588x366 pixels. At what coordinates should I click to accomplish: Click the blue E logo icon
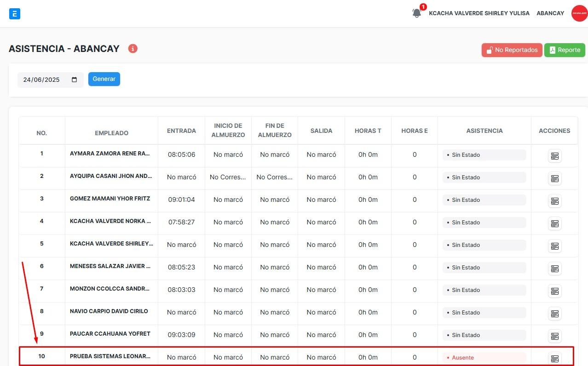point(15,14)
